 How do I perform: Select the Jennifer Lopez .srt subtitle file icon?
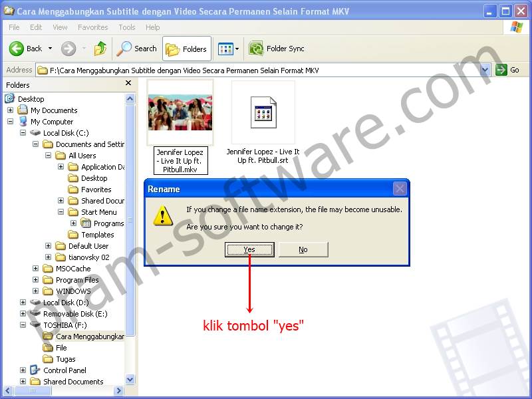[262, 113]
